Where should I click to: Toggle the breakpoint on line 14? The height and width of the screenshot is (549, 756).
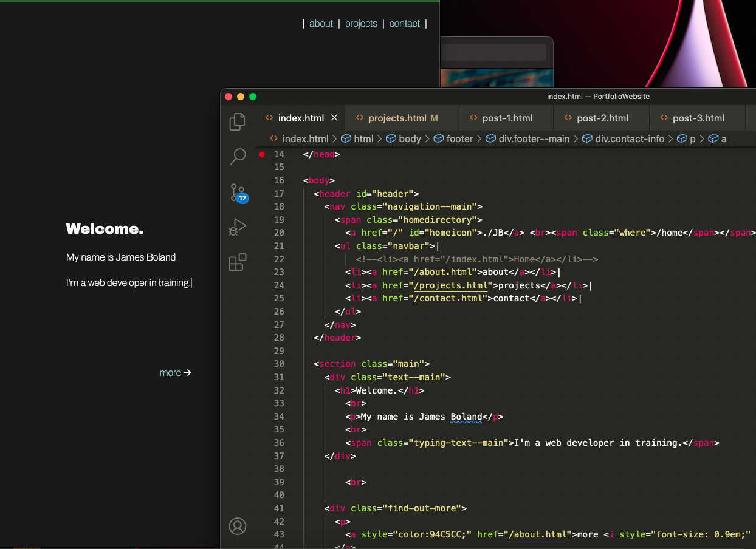point(261,154)
